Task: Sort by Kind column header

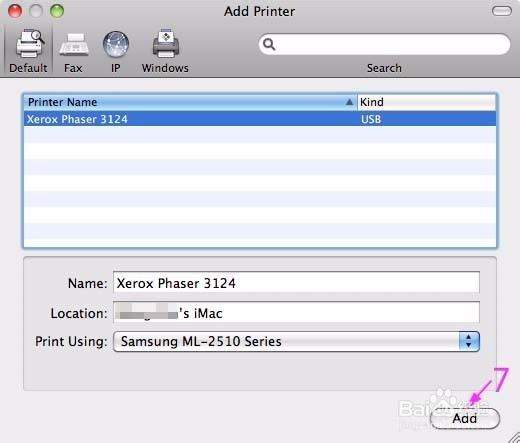Action: (426, 102)
